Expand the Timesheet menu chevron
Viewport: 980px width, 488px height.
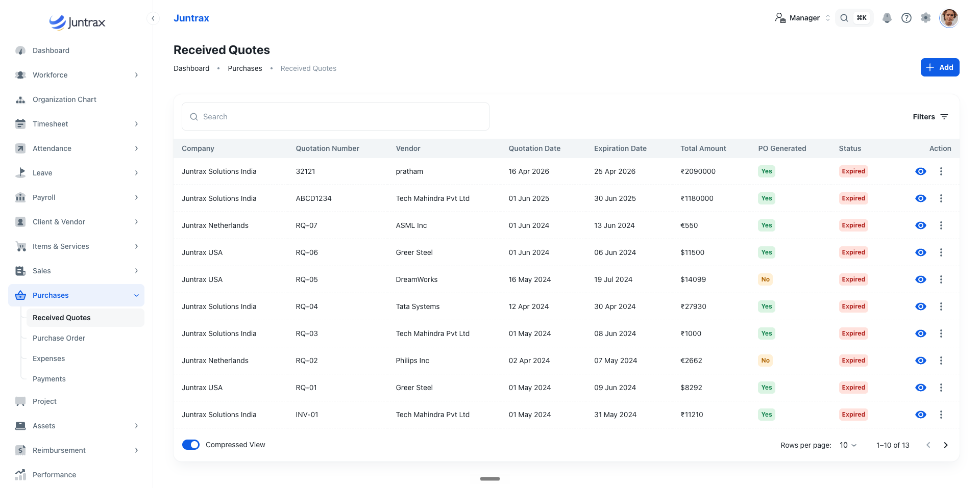click(x=136, y=124)
